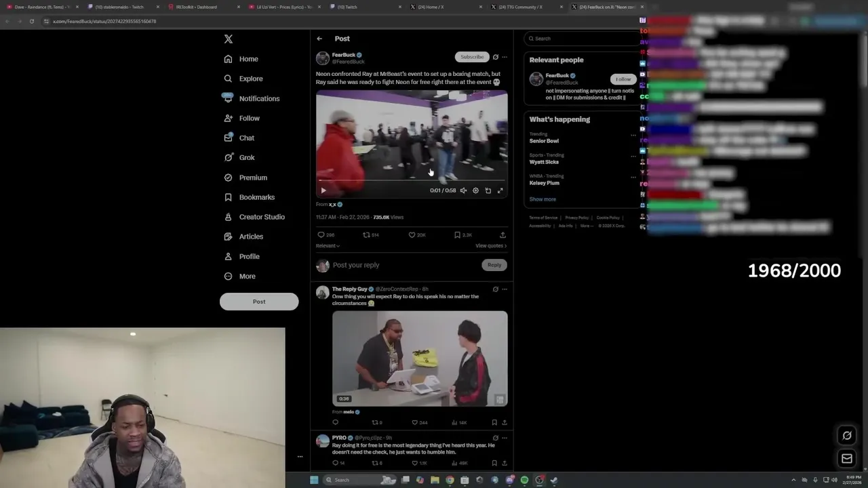Open three-dot menu on FearBuck's post
This screenshot has height=488, width=868.
pyautogui.click(x=504, y=57)
